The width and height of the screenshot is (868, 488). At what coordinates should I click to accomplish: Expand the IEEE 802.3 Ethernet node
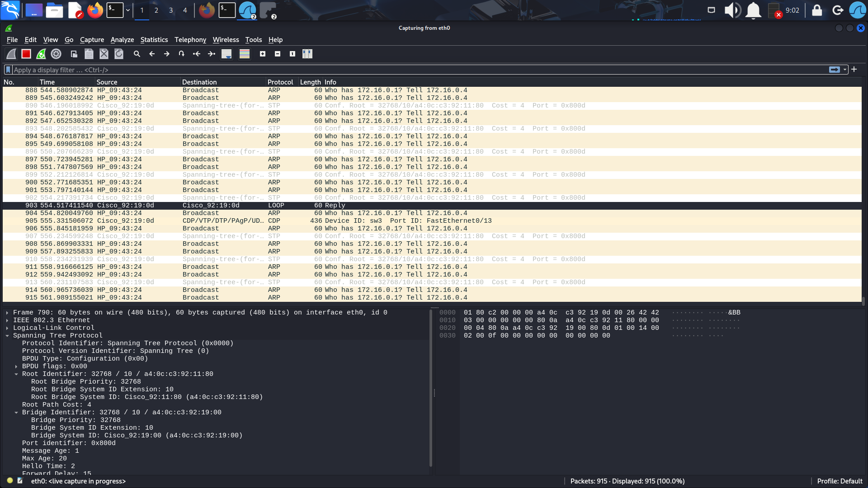point(7,320)
